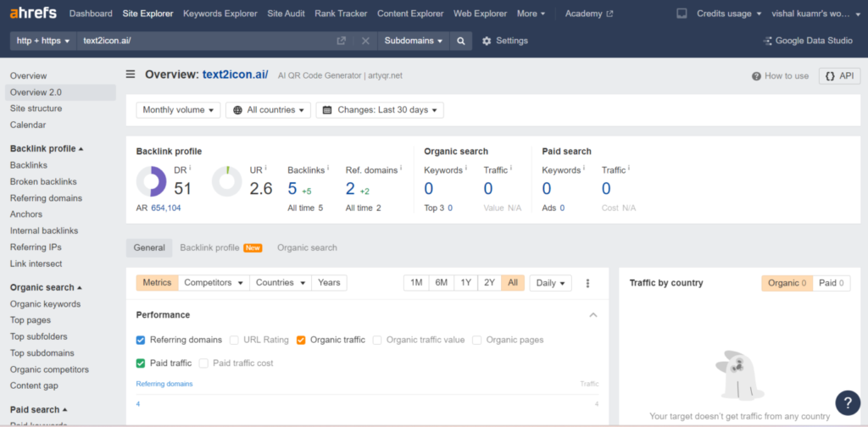
Task: Enable the Organic pages checkbox
Action: pos(476,341)
